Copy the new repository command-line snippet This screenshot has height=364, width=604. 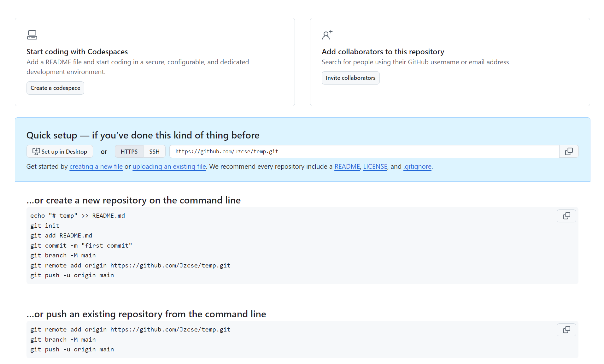566,216
